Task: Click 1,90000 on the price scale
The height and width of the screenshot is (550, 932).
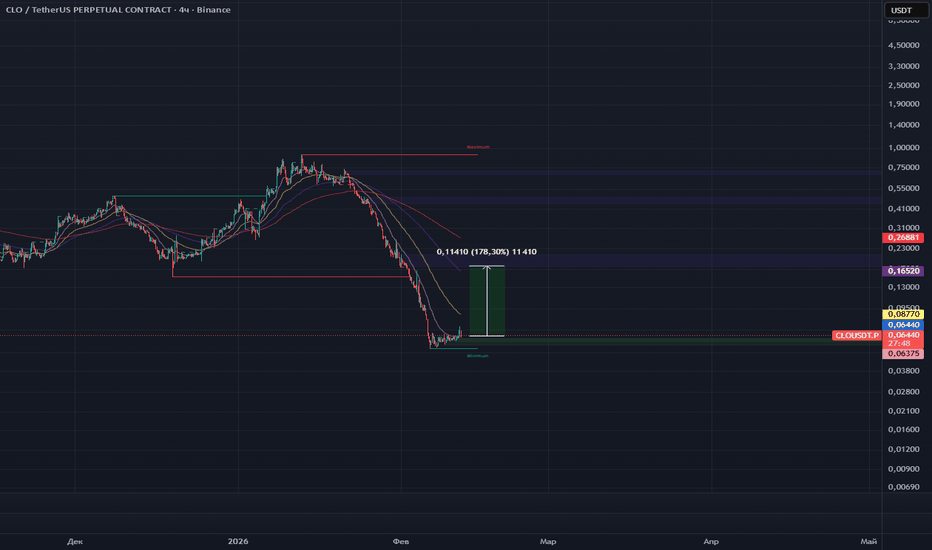Action: pos(903,104)
